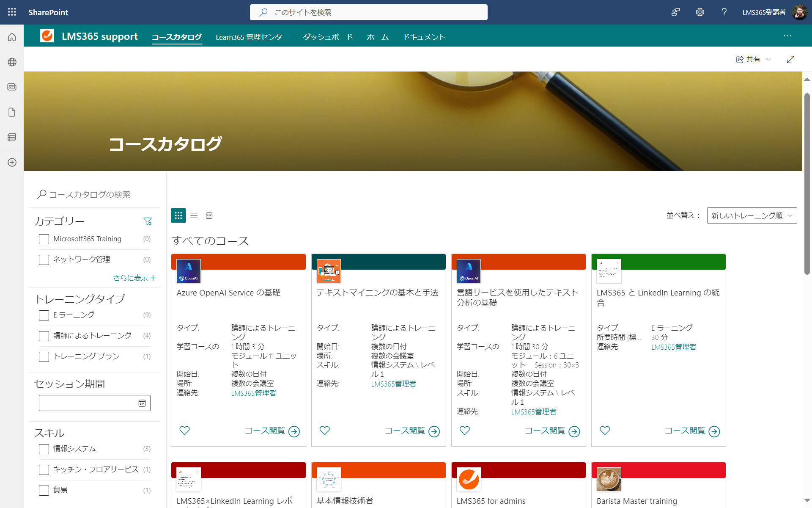Open the My files page icon
Screen dimensions: 812x508
[12, 112]
